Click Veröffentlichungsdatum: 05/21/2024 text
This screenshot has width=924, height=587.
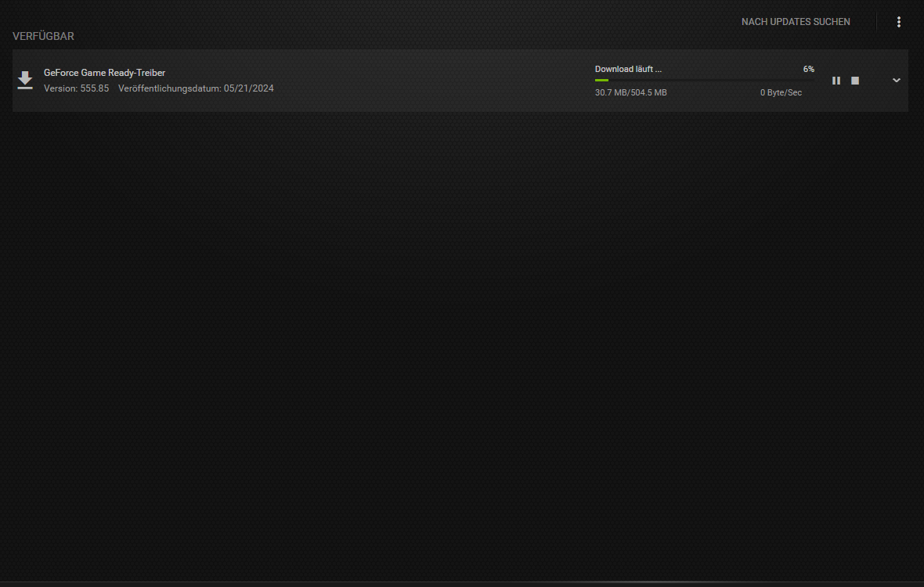(x=196, y=88)
